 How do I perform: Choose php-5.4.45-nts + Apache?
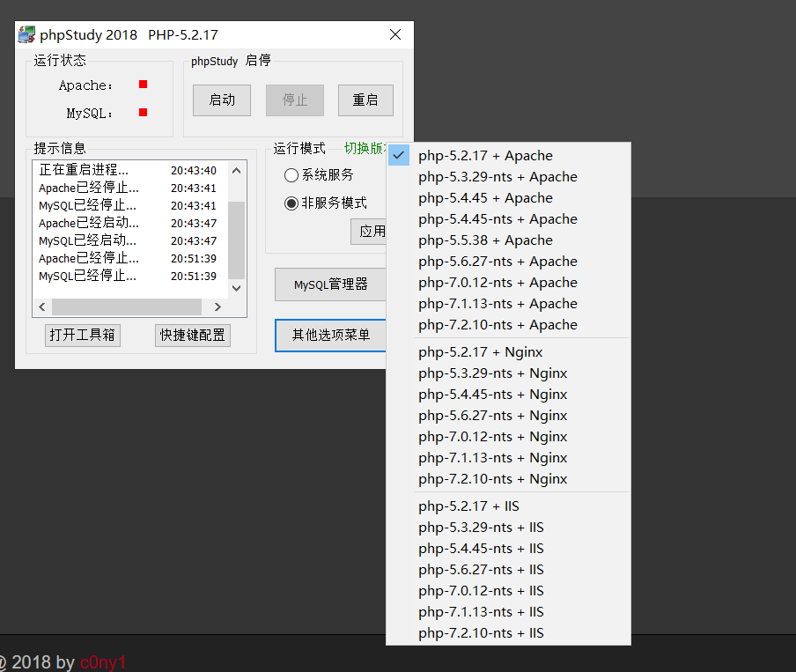(x=508, y=219)
